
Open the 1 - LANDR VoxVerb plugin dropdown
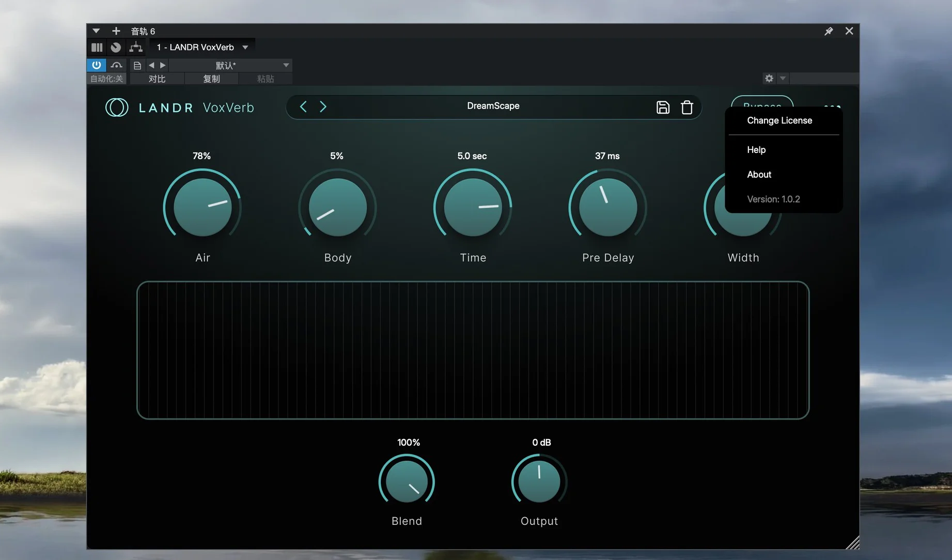(245, 47)
